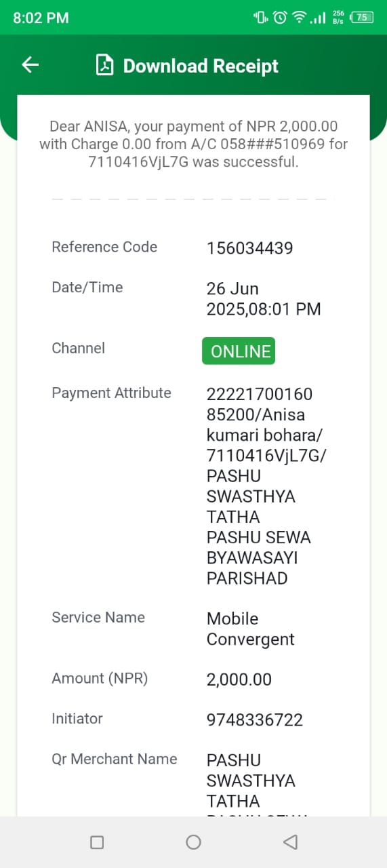Tap the Amount value 2,000.00
The height and width of the screenshot is (868, 387).
(239, 679)
